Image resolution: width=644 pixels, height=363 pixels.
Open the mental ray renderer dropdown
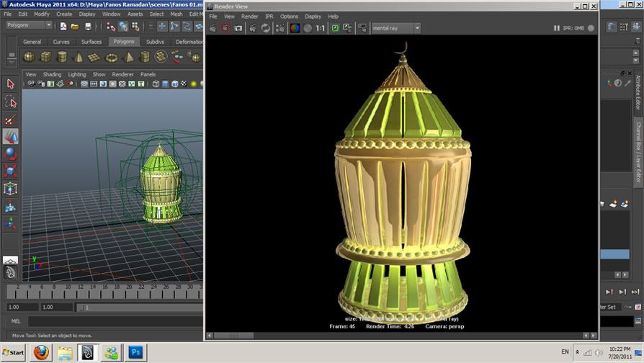pos(396,28)
